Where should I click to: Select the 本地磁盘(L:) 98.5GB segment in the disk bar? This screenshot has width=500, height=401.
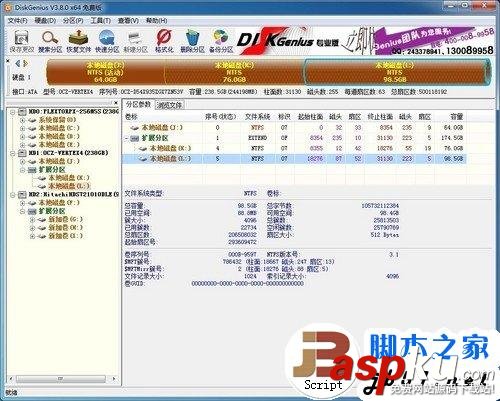(397, 72)
